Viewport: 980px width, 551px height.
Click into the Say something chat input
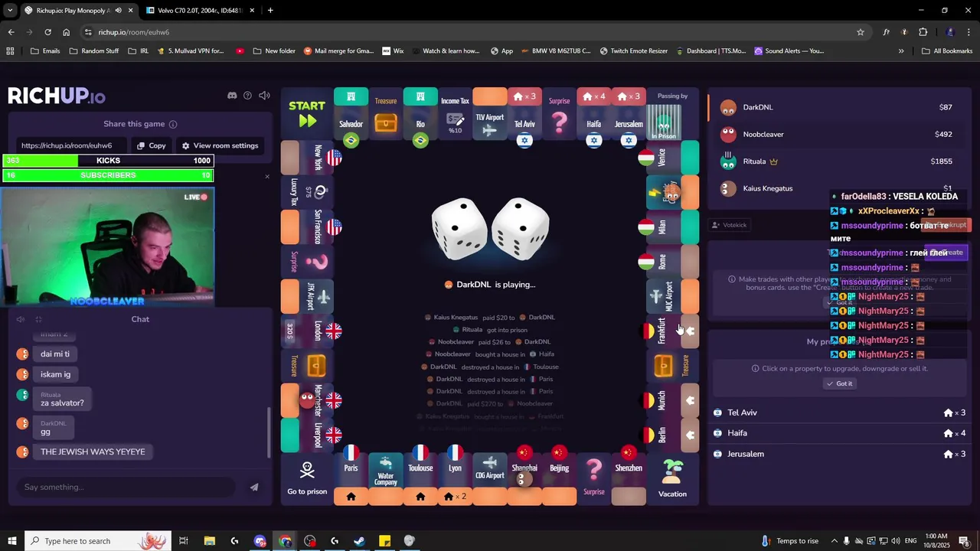pyautogui.click(x=126, y=487)
